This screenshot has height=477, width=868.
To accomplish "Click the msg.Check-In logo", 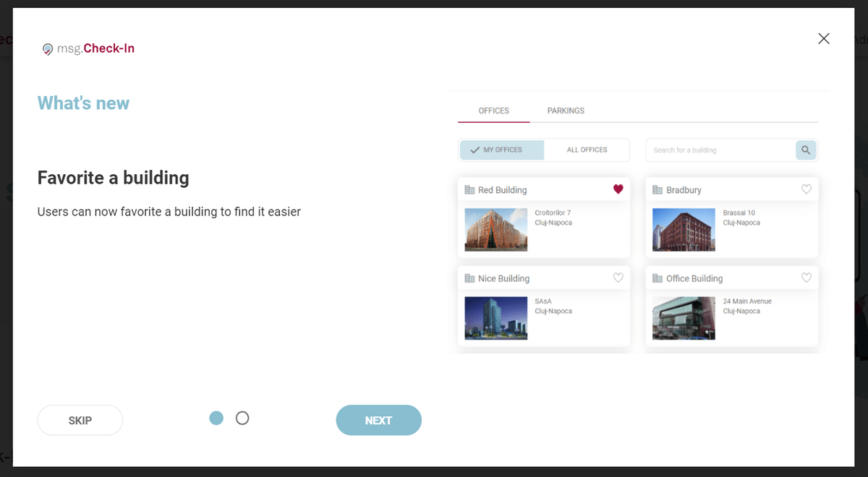I will point(88,48).
